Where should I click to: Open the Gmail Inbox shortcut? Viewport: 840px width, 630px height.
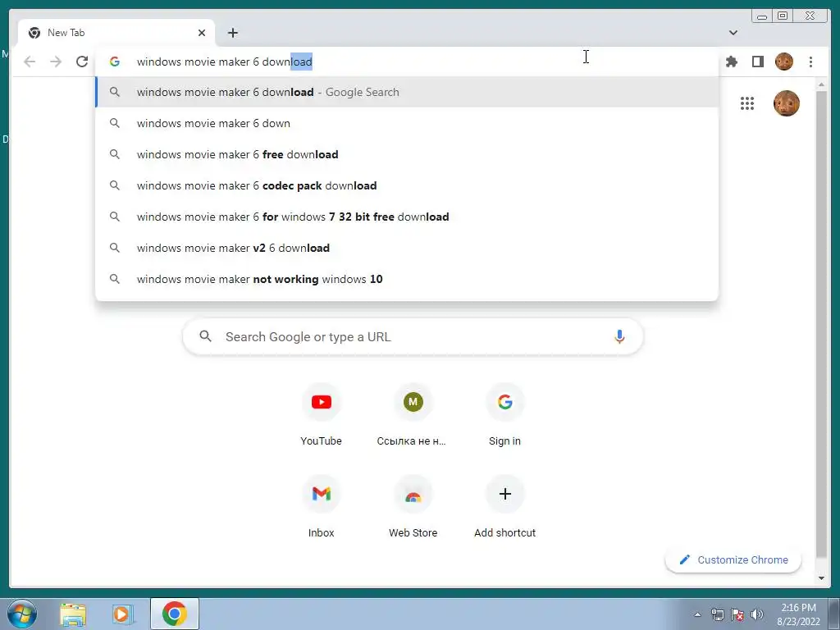click(x=321, y=508)
